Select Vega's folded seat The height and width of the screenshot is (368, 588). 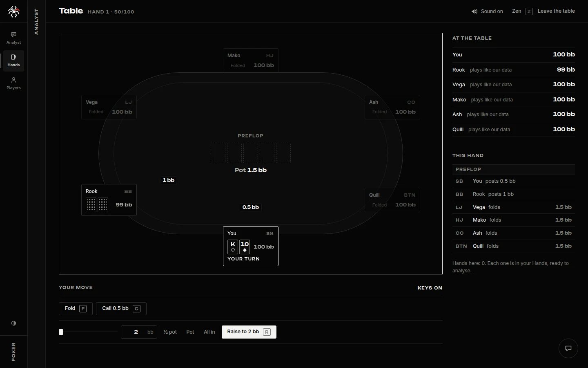(x=109, y=107)
